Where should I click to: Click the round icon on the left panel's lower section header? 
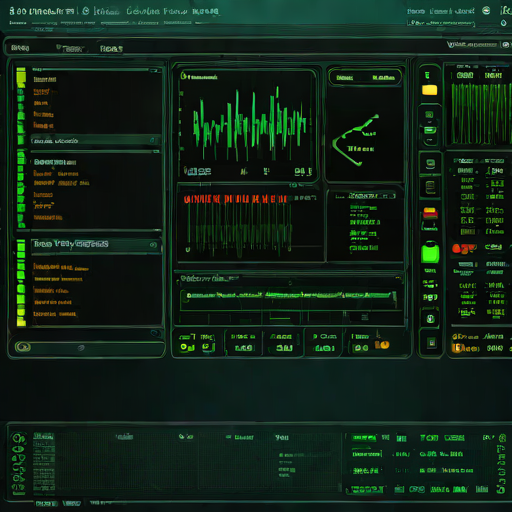coord(153,245)
